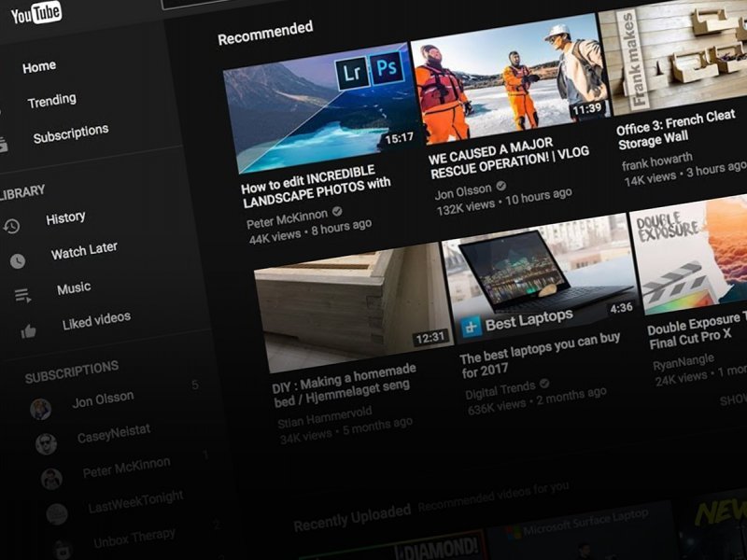This screenshot has width=747, height=560.
Task: Click the "SUBSCRIPTIONS" sidebar section header
Action: (72, 371)
